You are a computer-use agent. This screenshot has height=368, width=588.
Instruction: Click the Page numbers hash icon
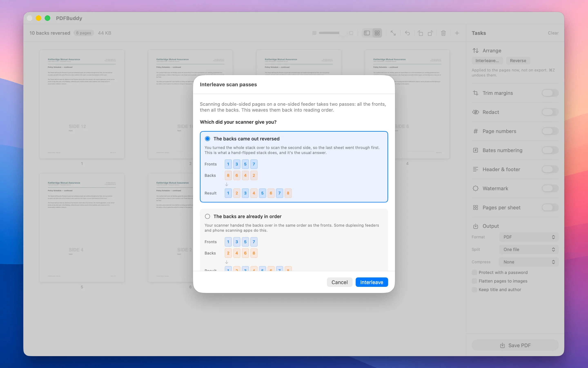click(x=476, y=131)
